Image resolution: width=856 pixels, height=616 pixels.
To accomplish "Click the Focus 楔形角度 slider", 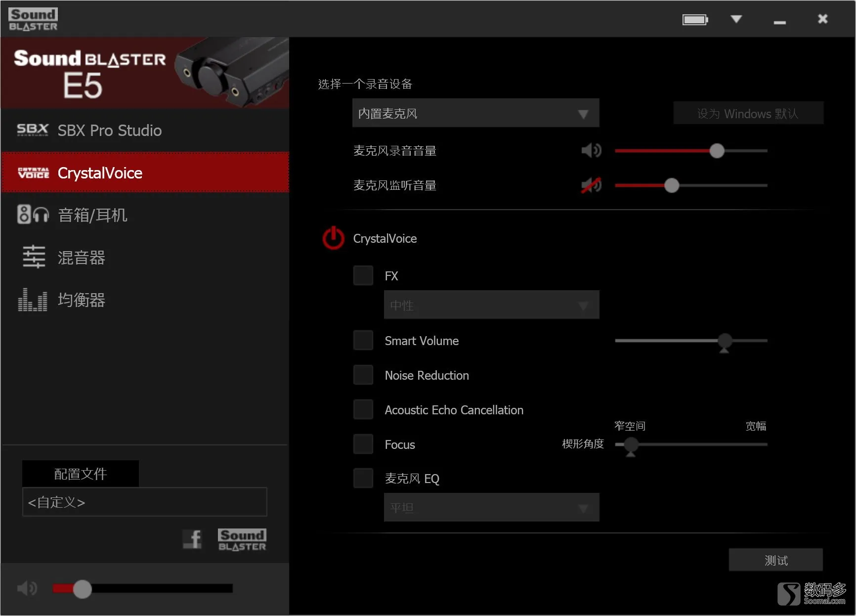I will click(x=691, y=445).
